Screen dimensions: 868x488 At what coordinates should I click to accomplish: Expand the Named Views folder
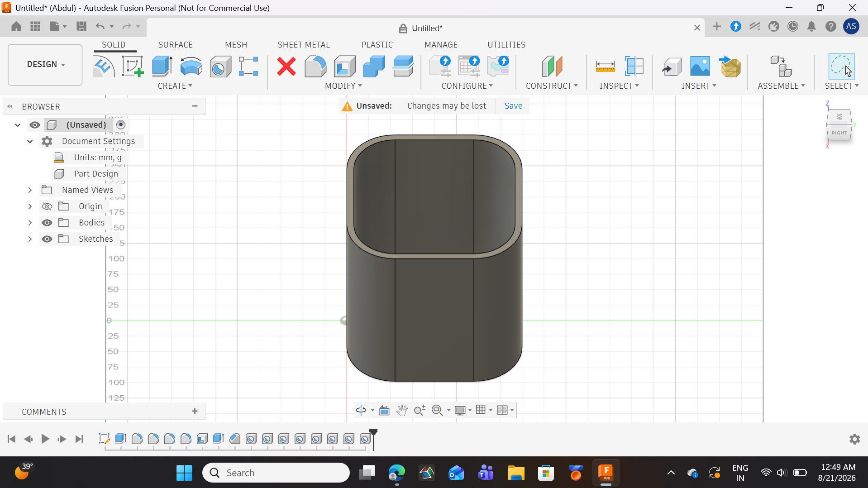click(x=30, y=190)
